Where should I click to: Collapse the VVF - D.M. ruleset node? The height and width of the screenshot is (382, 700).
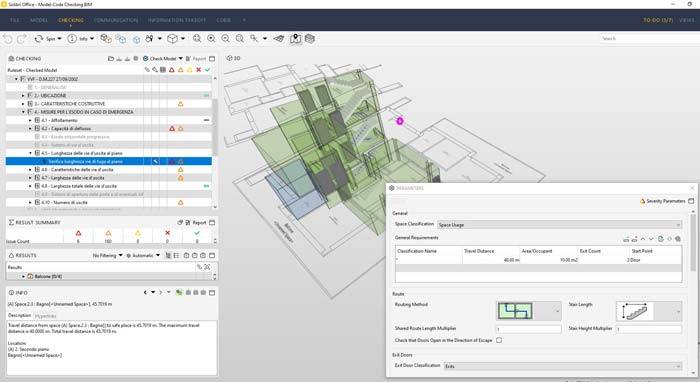[17, 79]
